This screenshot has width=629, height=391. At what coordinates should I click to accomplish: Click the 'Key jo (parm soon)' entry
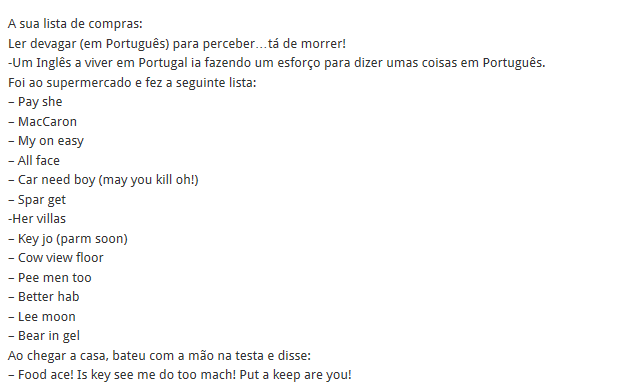[68, 239]
